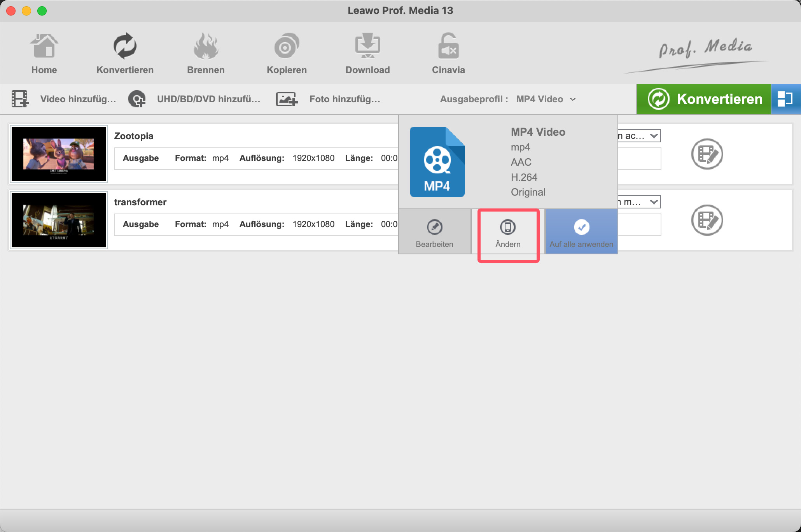
Task: Click Original quality text in popup
Action: pyautogui.click(x=528, y=192)
